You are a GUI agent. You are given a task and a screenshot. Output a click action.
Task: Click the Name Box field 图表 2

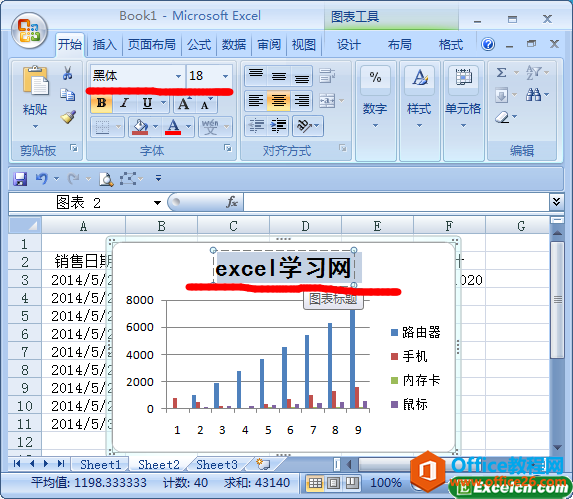[x=79, y=202]
